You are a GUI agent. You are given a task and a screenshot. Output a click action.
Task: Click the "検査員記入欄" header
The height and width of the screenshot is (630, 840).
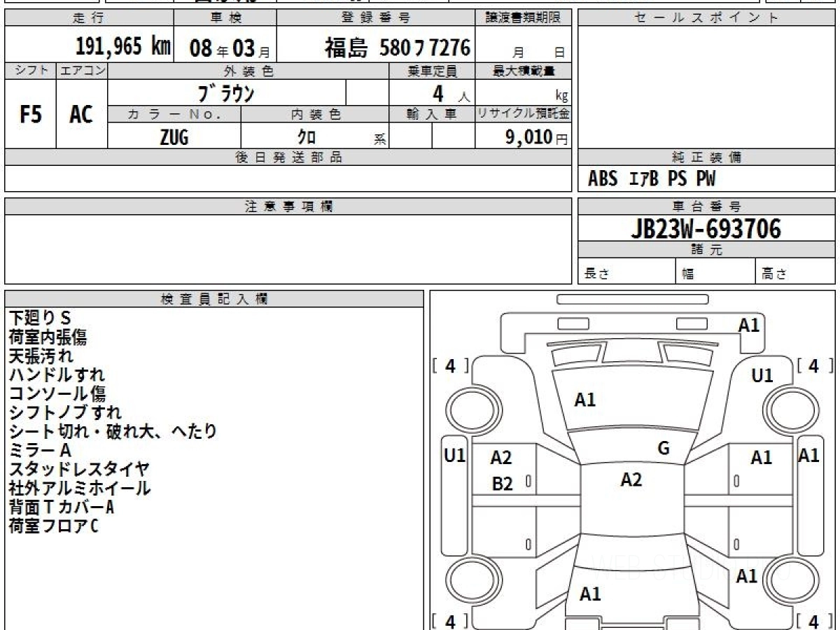(x=214, y=299)
